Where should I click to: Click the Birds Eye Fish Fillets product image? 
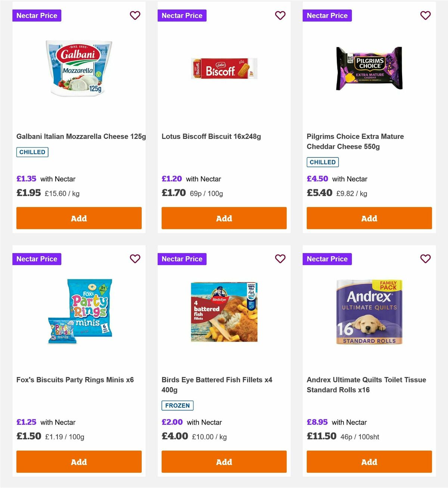[224, 311]
